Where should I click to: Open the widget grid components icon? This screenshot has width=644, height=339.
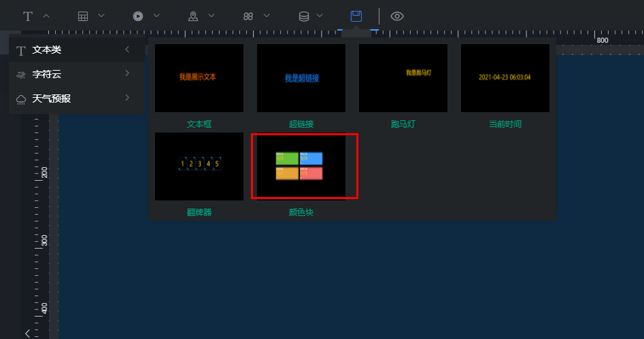click(x=248, y=16)
